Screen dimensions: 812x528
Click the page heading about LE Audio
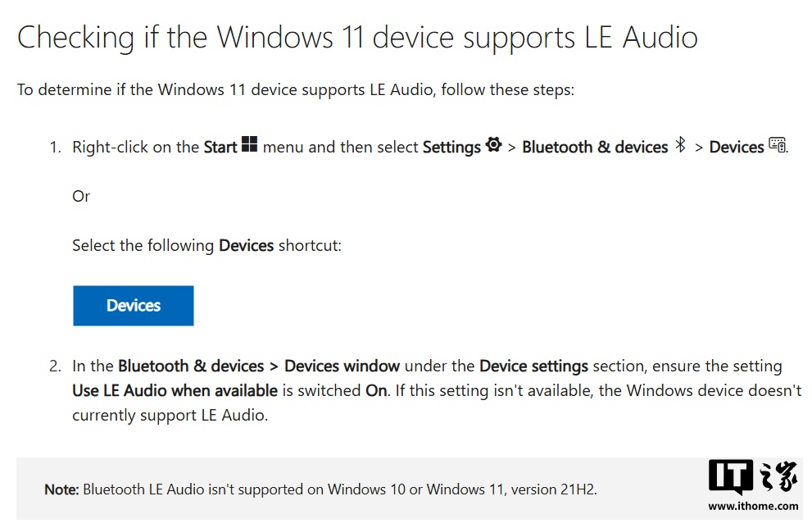click(x=357, y=39)
